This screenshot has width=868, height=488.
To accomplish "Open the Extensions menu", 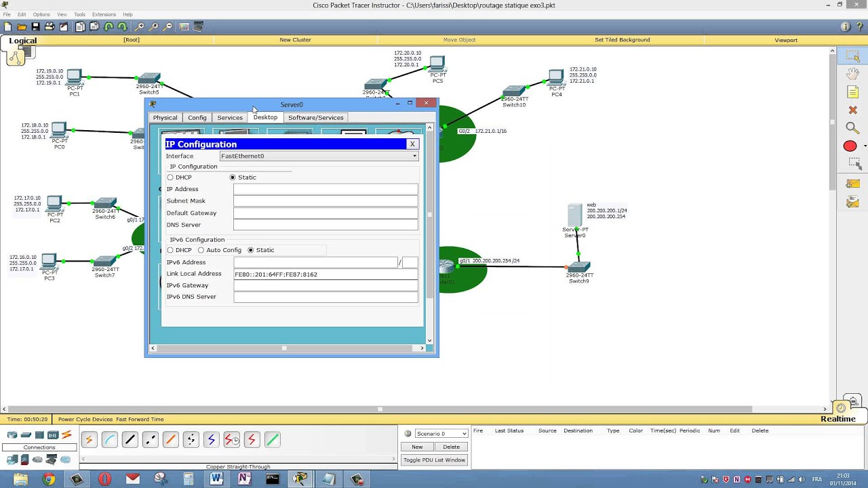I will [104, 14].
